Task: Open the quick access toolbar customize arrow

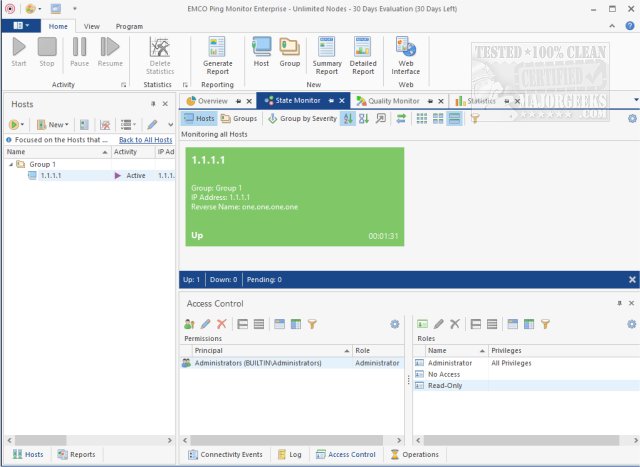Action: [x=75, y=9]
